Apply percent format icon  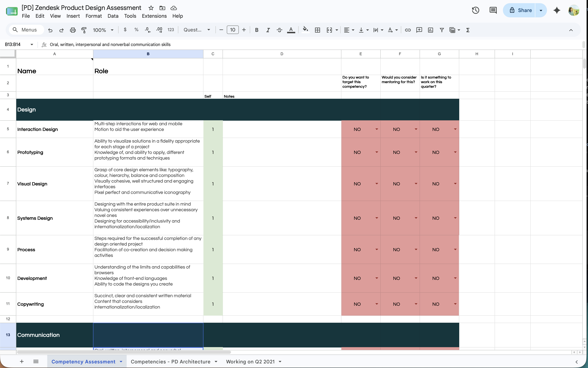(x=136, y=30)
